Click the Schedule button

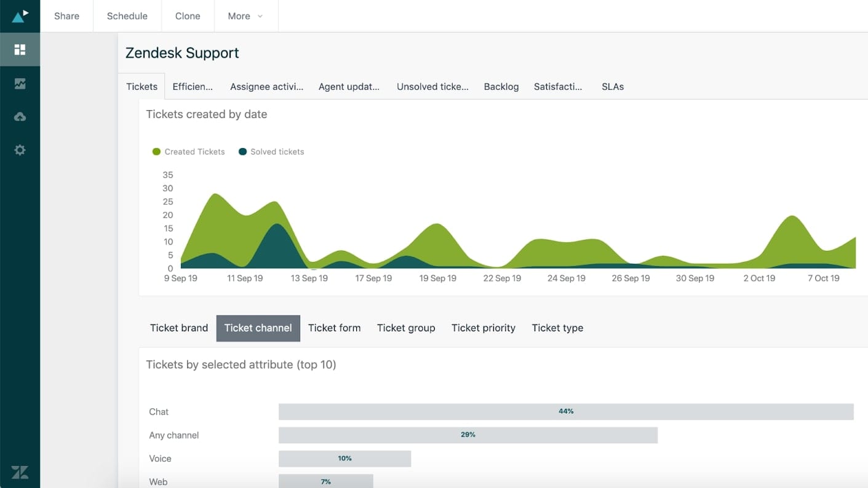(x=127, y=16)
